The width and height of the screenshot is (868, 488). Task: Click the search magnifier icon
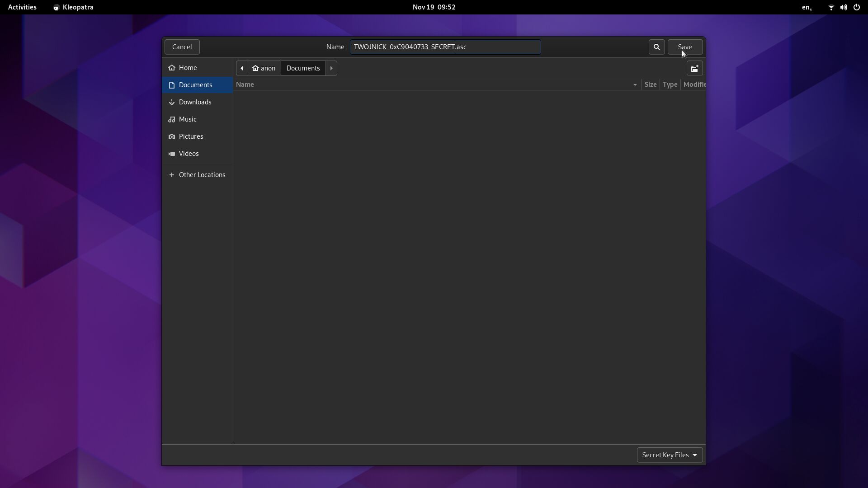pos(656,47)
